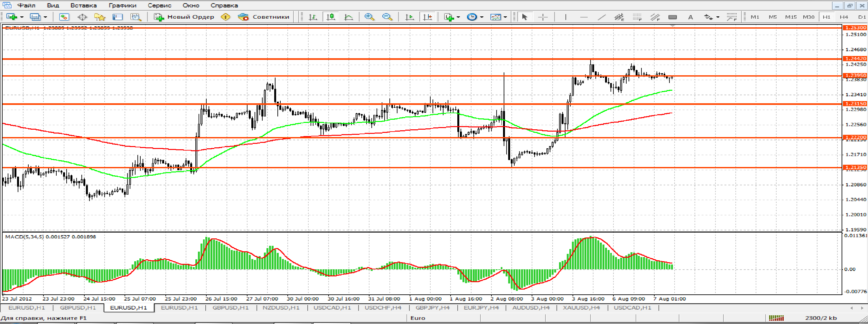Select the horizontal line drawing tool
This screenshot has width=868, height=324.
click(x=583, y=17)
